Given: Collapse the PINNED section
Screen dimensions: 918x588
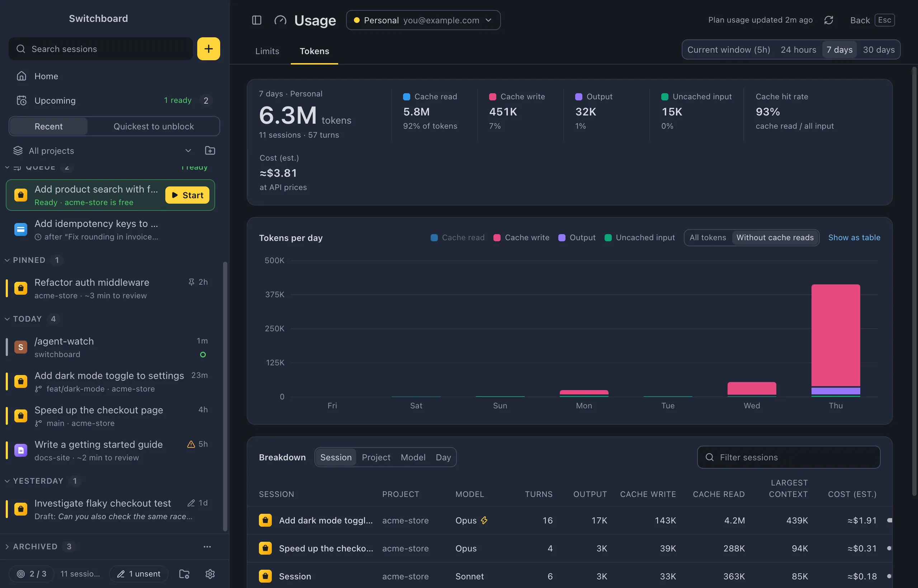Looking at the screenshot, I should click(29, 260).
